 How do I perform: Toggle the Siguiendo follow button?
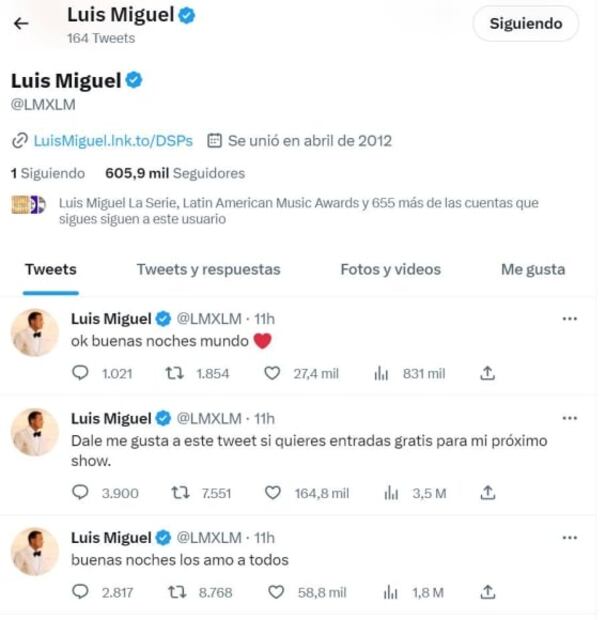point(525,24)
